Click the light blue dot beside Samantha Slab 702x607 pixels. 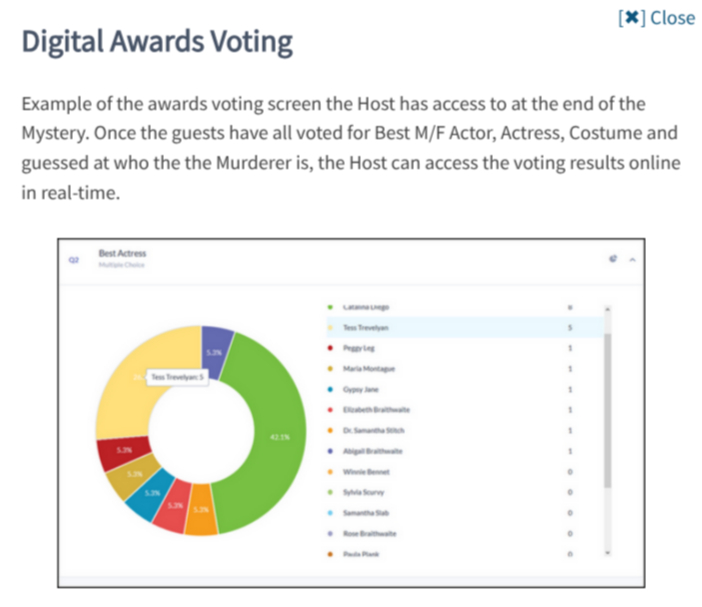click(x=330, y=512)
